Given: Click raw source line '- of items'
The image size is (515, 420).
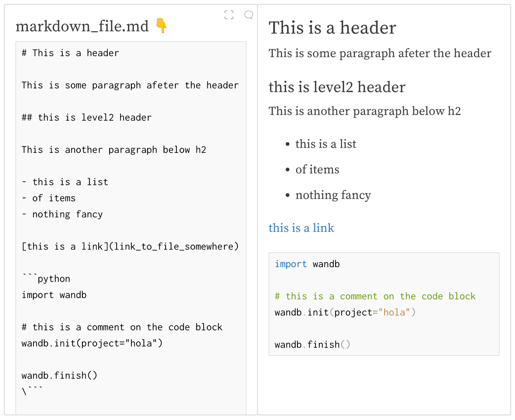Looking at the screenshot, I should (48, 198).
